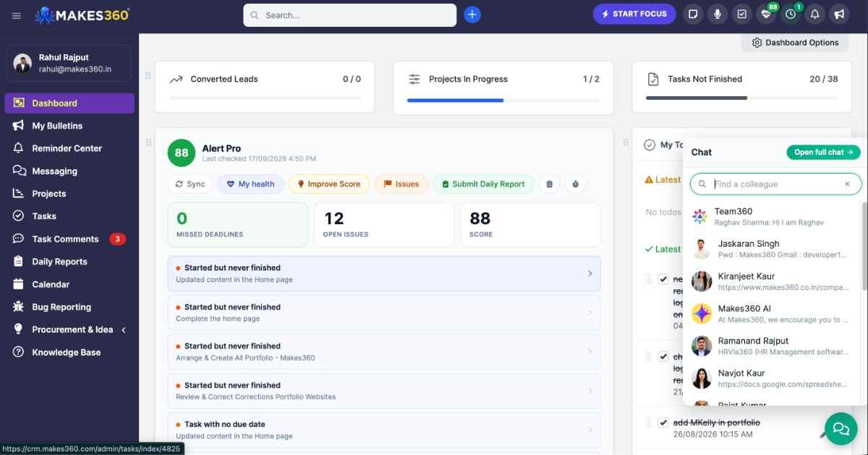
Task: Open the notifications bell
Action: click(x=815, y=14)
